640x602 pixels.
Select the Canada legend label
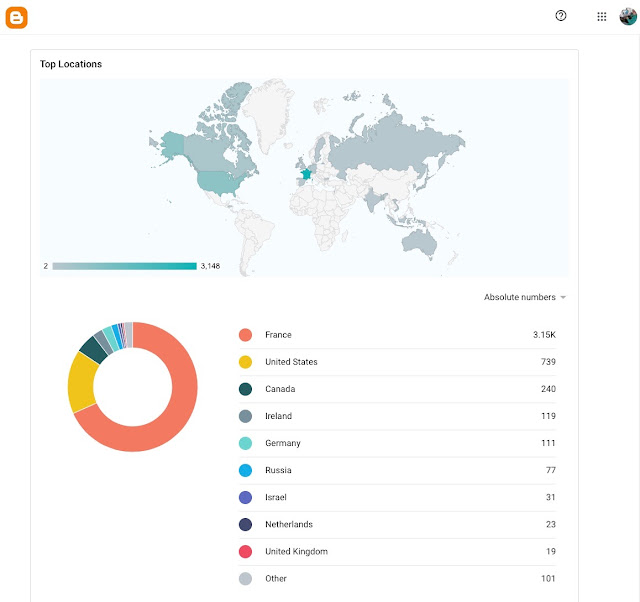(280, 389)
